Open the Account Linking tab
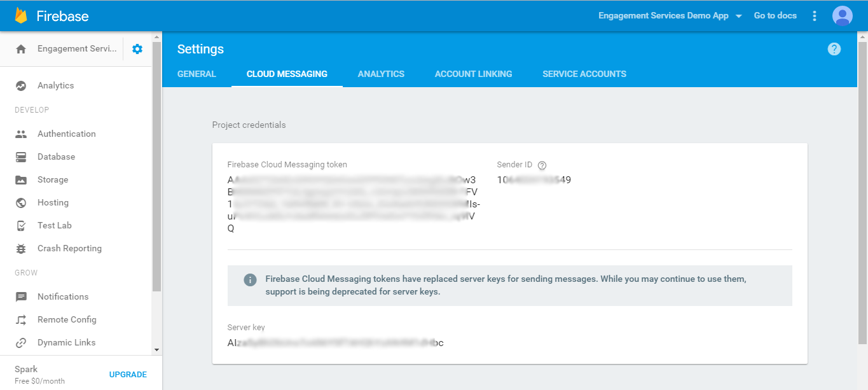This screenshot has width=868, height=390. tap(473, 74)
